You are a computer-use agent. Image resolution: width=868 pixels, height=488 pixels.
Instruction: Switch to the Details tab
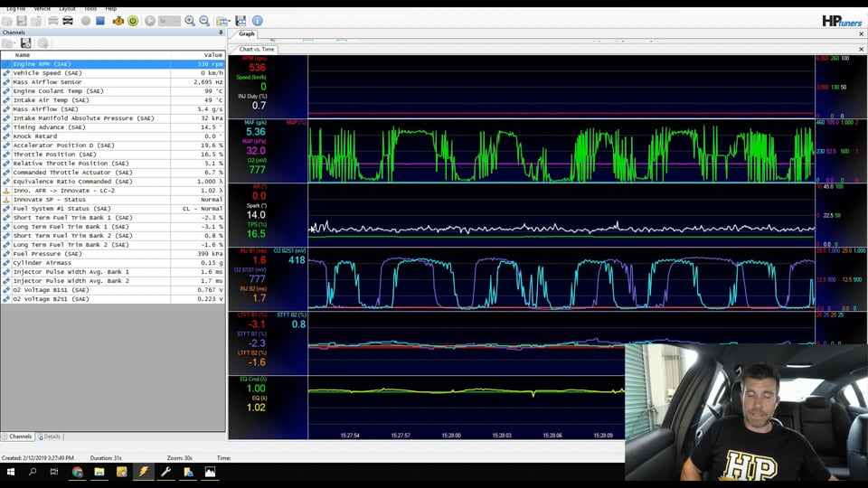tap(49, 436)
